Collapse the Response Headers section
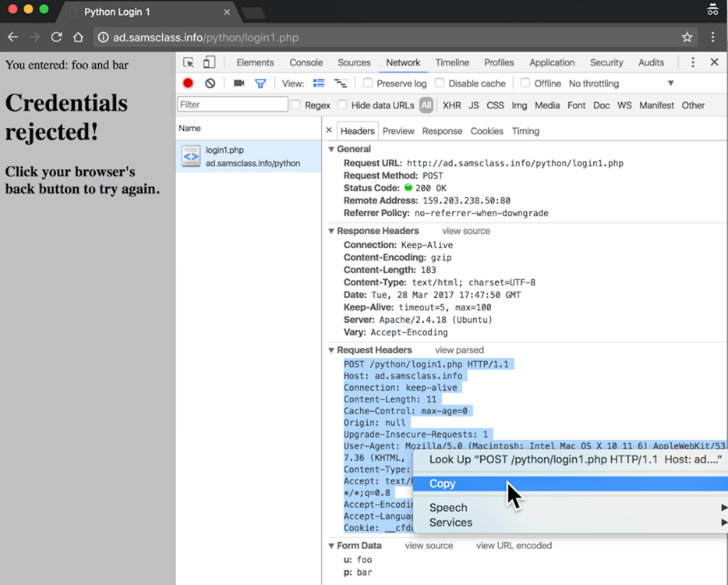728x585 pixels. (332, 231)
